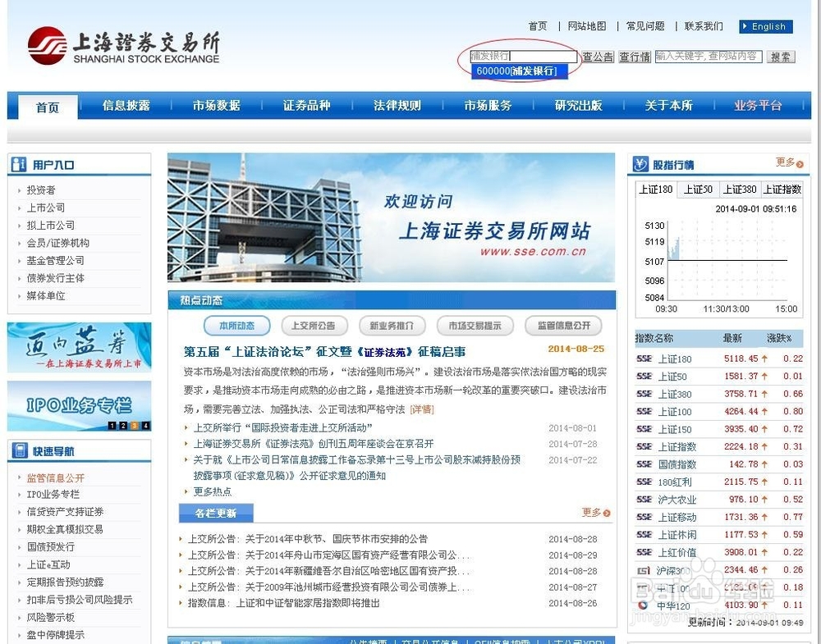Open 上市公司 user entry link
The height and width of the screenshot is (644, 821).
[x=46, y=208]
